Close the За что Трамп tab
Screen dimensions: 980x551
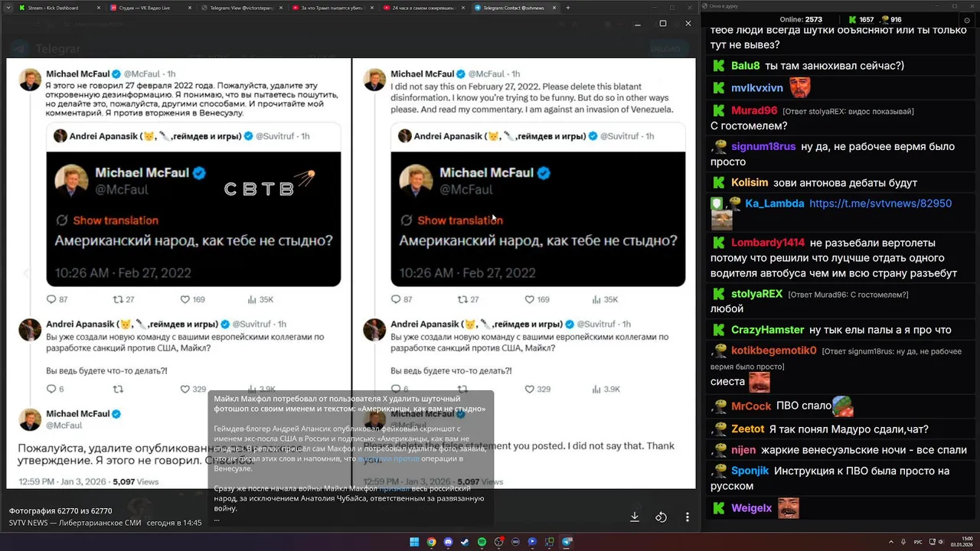click(x=371, y=8)
